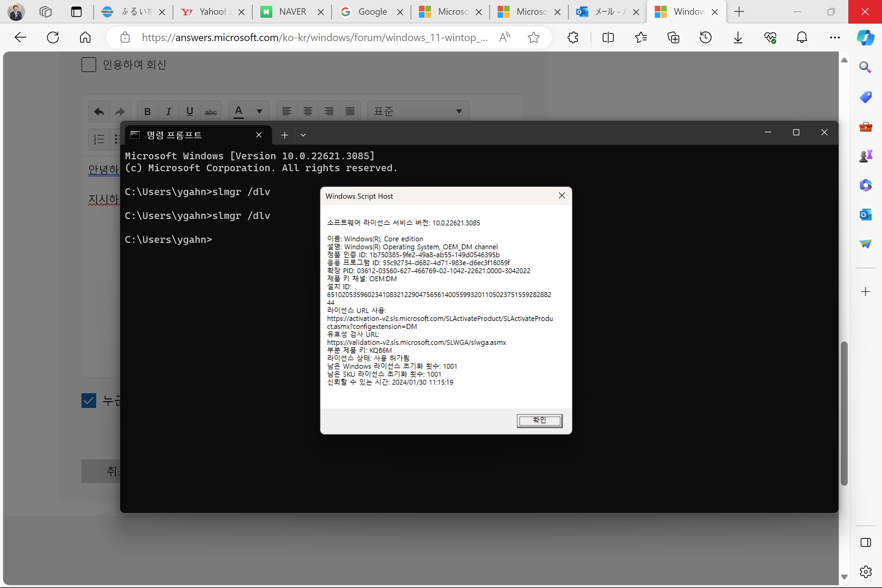Toggle bold formatting in editor
Screen dimensions: 882x588
click(147, 111)
